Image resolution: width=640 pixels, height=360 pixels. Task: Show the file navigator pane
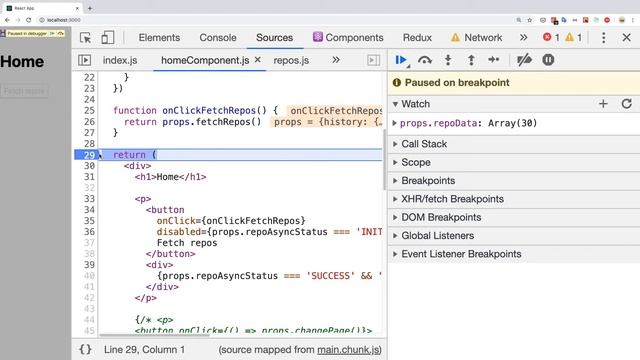84,60
